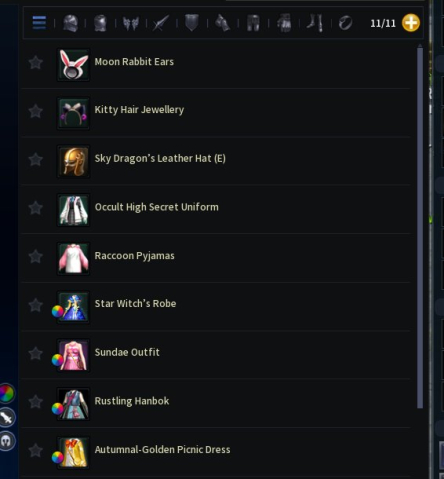Select the boots category filter icon
The width and height of the screenshot is (444, 479).
(315, 23)
